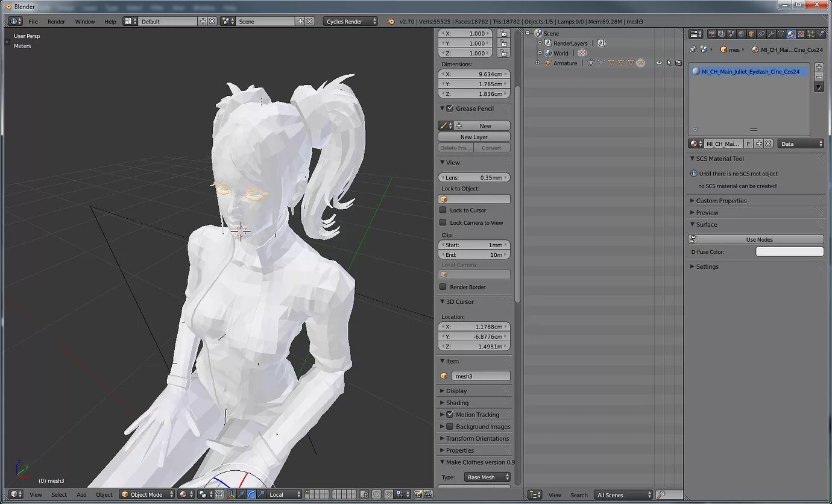Expand the Custom Properties panel
Screen dimensions: 832x504
coord(721,201)
